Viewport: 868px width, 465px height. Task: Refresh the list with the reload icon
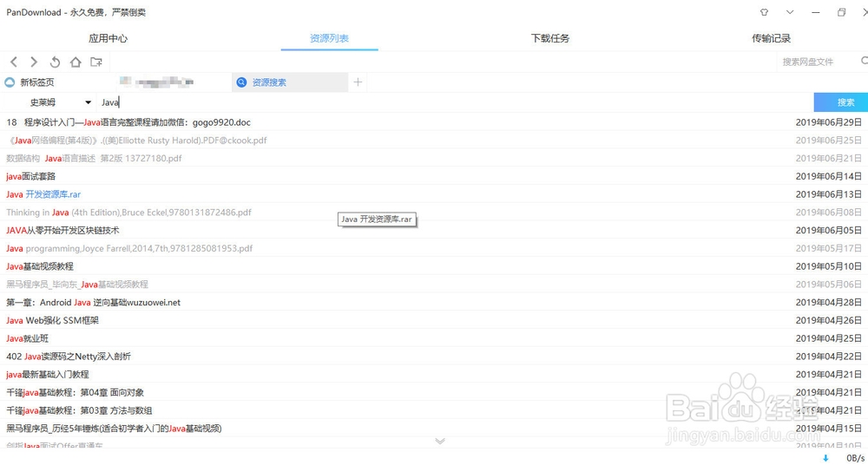(x=55, y=62)
